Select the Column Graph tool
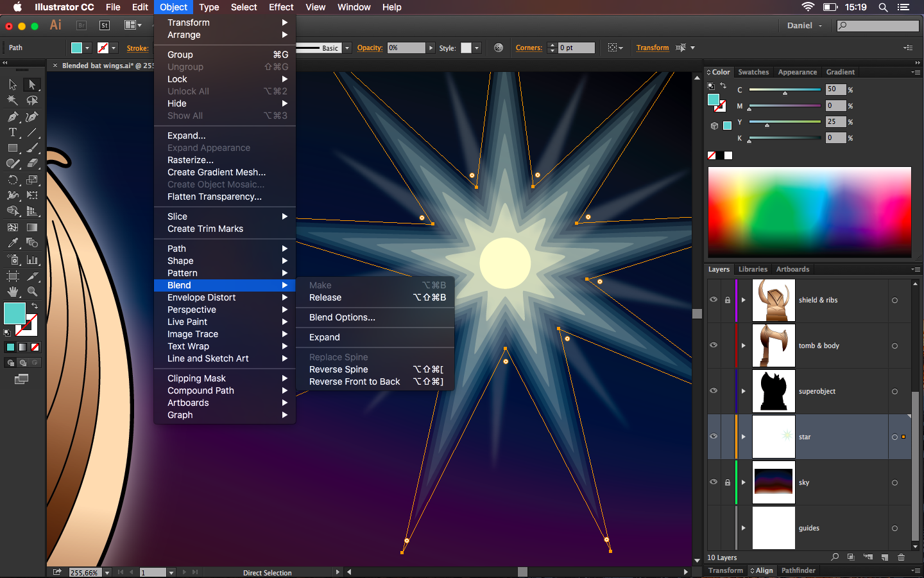Image resolution: width=924 pixels, height=578 pixels. click(32, 259)
